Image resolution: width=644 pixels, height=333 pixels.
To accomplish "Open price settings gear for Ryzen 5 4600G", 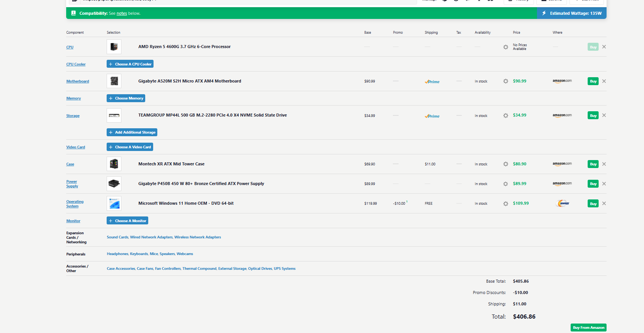I will (x=506, y=47).
